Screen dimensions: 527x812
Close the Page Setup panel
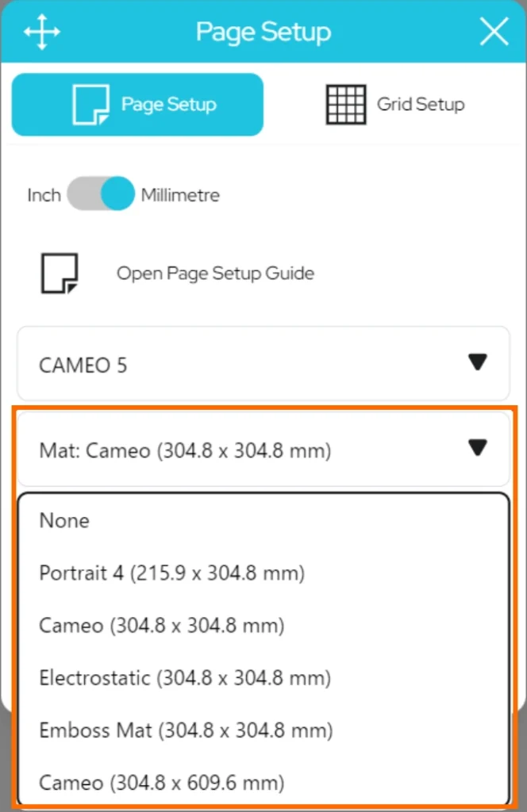coord(494,33)
